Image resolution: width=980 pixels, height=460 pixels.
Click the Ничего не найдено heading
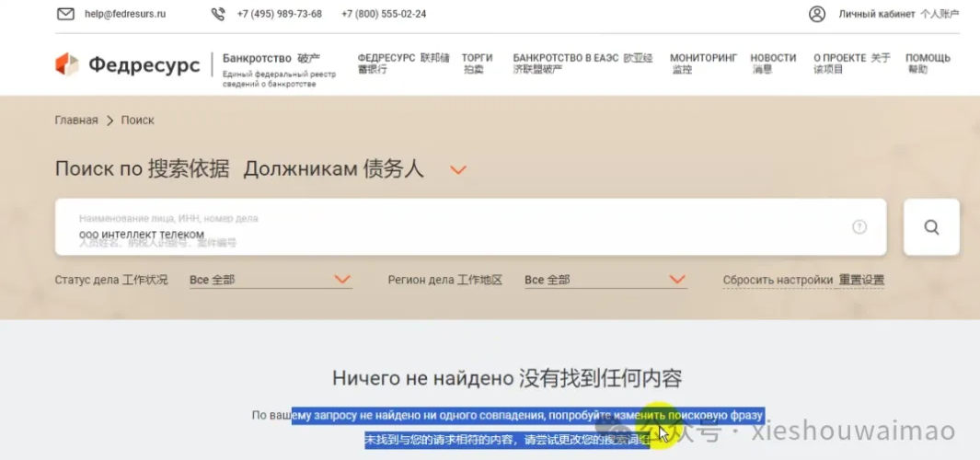tap(507, 378)
